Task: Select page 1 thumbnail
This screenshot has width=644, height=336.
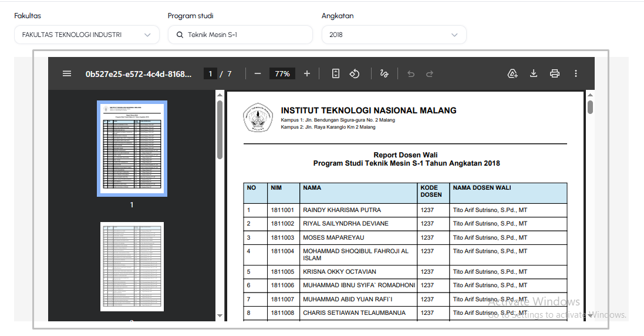Action: (132, 149)
